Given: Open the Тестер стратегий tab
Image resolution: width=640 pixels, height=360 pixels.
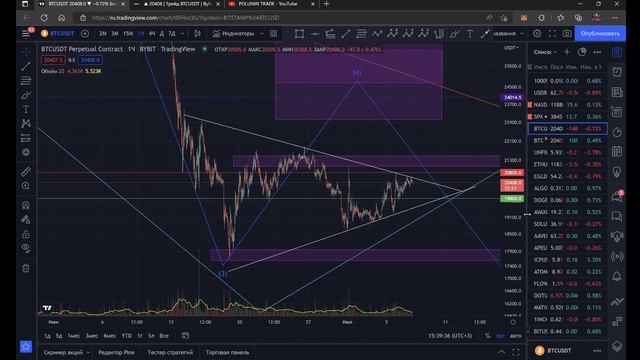Looking at the screenshot, I should (x=170, y=352).
